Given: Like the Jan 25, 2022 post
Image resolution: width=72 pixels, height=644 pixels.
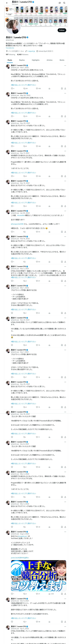Looking at the screenshot, I should click(x=37, y=232).
